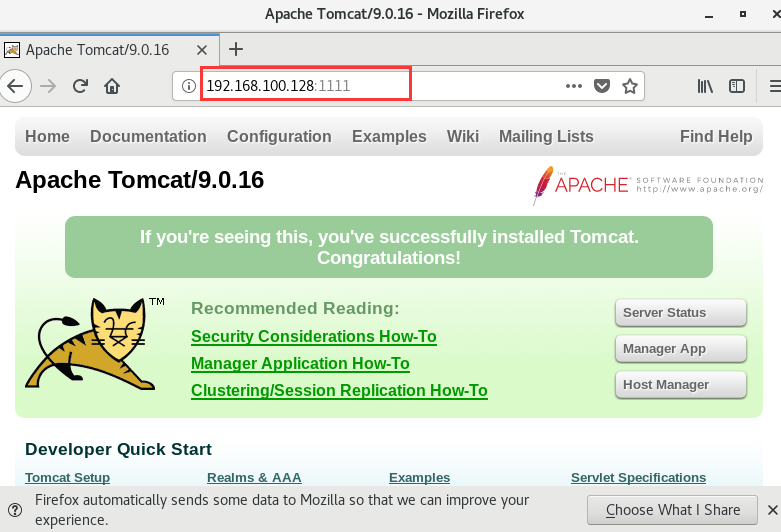Open the Library icon
The width and height of the screenshot is (781, 532).
tap(705, 86)
